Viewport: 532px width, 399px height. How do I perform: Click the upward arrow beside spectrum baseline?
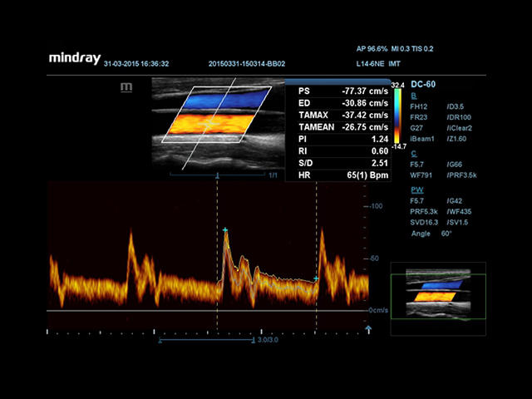368,329
